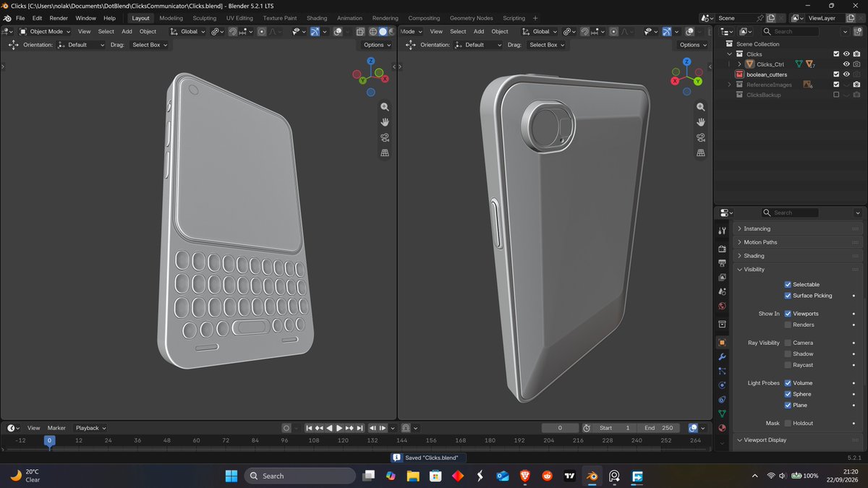Open Windows Start menu
The width and height of the screenshot is (868, 488).
coord(231,476)
